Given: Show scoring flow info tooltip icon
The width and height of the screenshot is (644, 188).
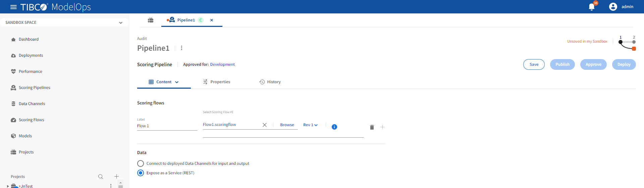Looking at the screenshot, I should coord(334,127).
